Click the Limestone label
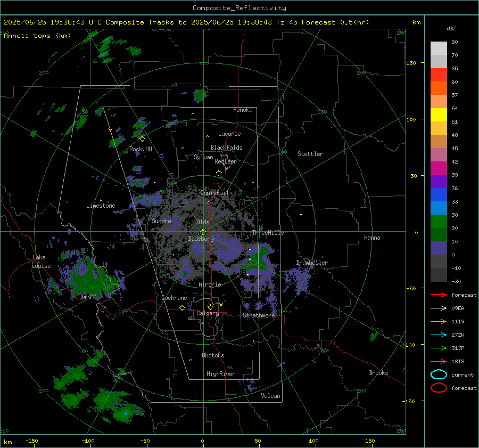Viewport: 479px width, 448px height. (x=101, y=206)
